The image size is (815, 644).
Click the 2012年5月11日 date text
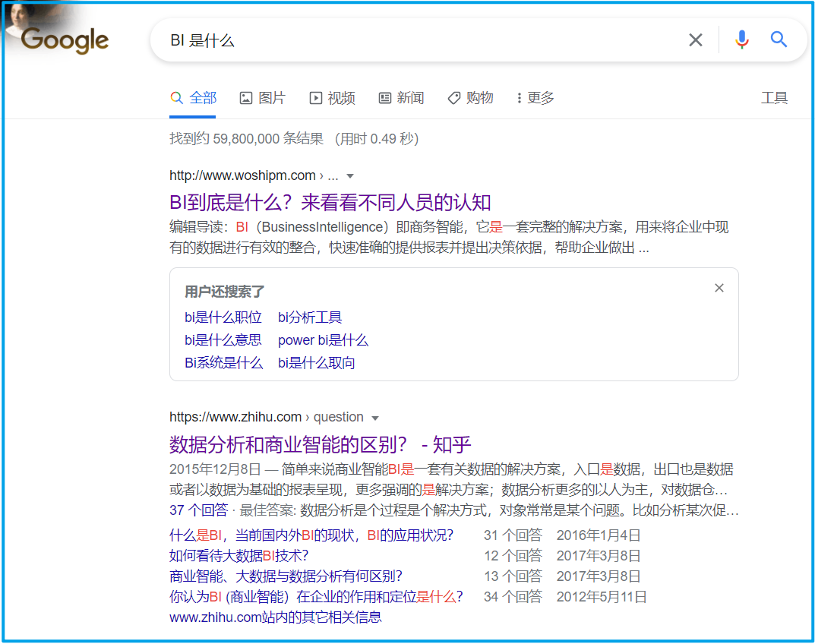click(602, 597)
